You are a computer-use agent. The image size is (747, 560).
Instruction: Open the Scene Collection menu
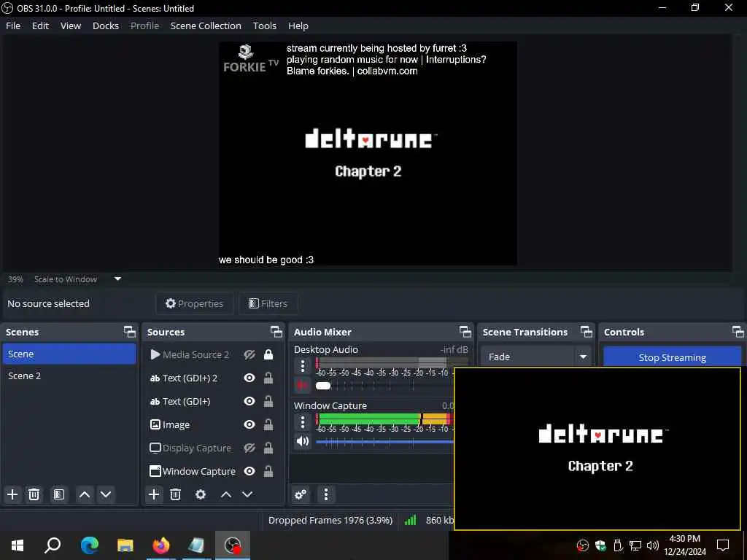point(206,26)
